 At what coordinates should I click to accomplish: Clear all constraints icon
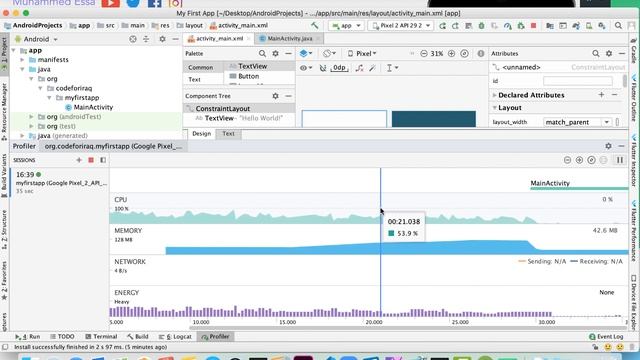point(359,68)
